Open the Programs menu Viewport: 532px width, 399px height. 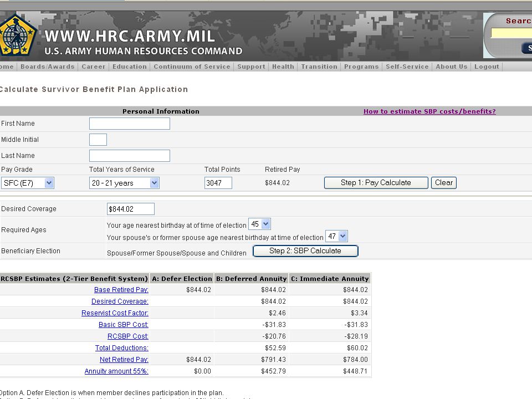[x=361, y=66]
